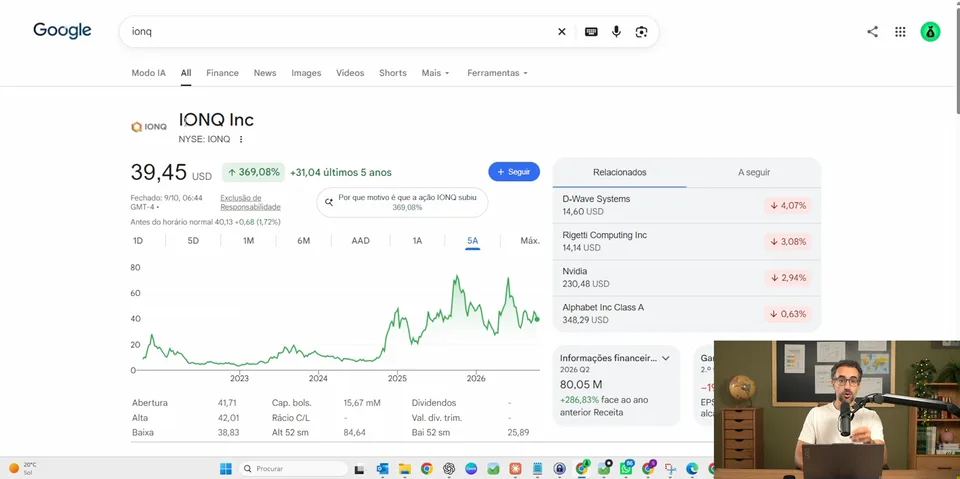Screen dimensions: 960x479
Task: Click the Abertura value 41,71
Action: (x=227, y=403)
